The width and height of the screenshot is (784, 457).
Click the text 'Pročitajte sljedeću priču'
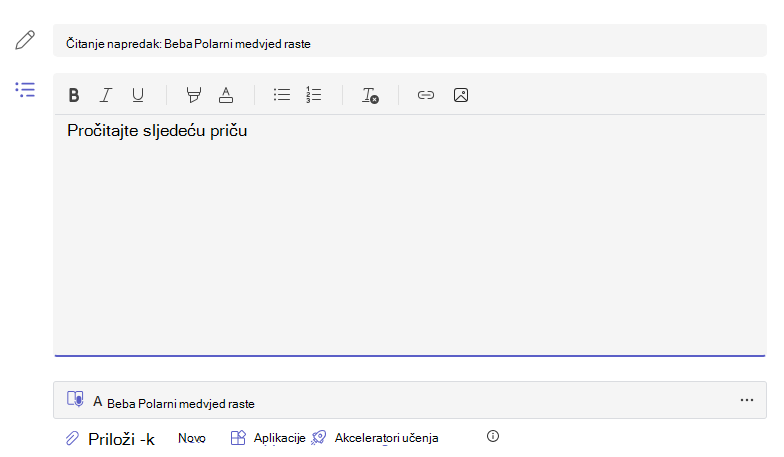coord(157,131)
